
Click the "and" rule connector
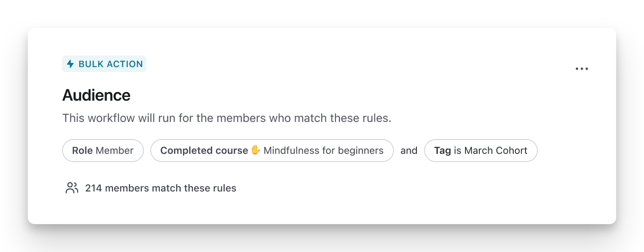point(409,150)
